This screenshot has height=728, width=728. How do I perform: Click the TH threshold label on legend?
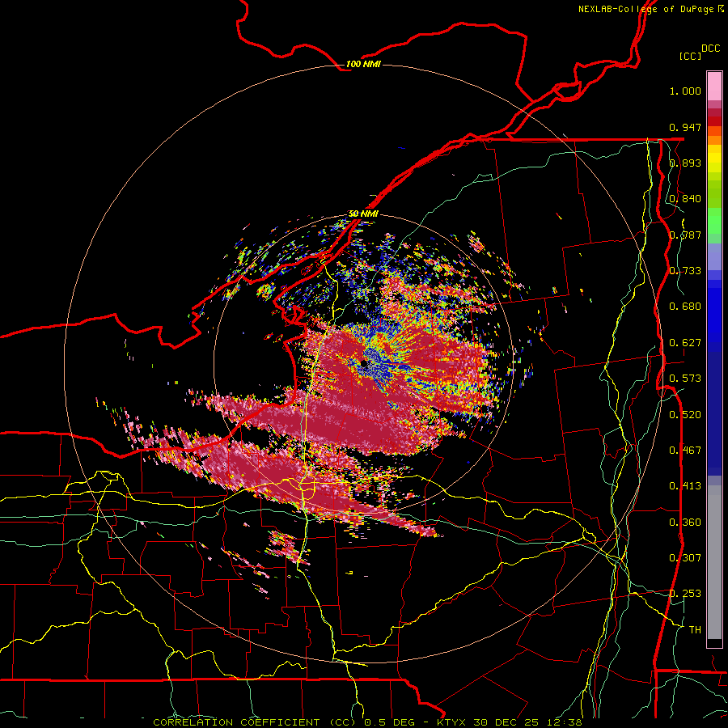point(695,630)
